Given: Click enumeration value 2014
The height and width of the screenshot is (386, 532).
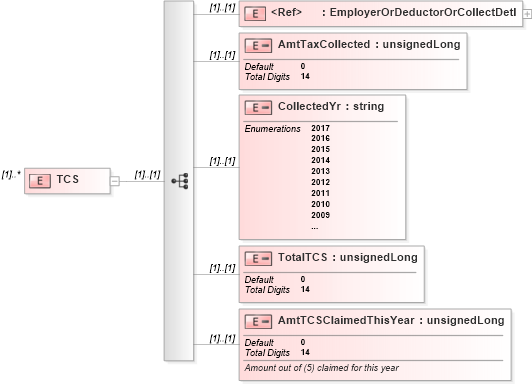Looking at the screenshot, I should tap(321, 160).
